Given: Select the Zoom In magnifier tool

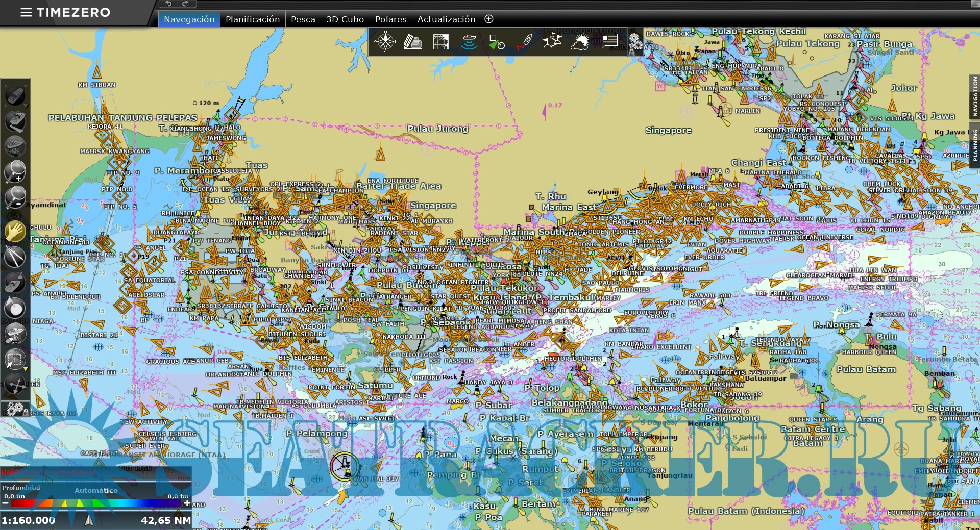Looking at the screenshot, I should [x=15, y=171].
